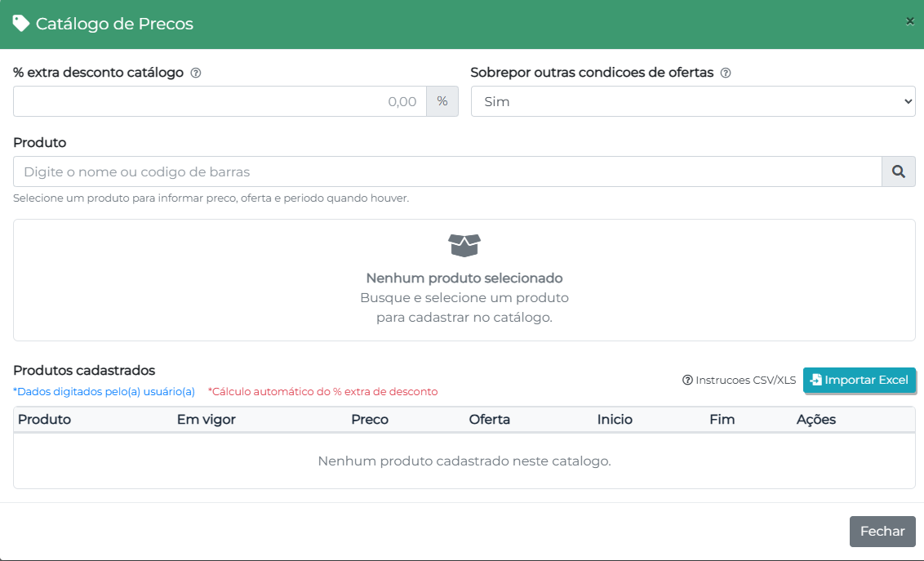Focus the extra discount percent field
The image size is (924, 561).
(220, 101)
